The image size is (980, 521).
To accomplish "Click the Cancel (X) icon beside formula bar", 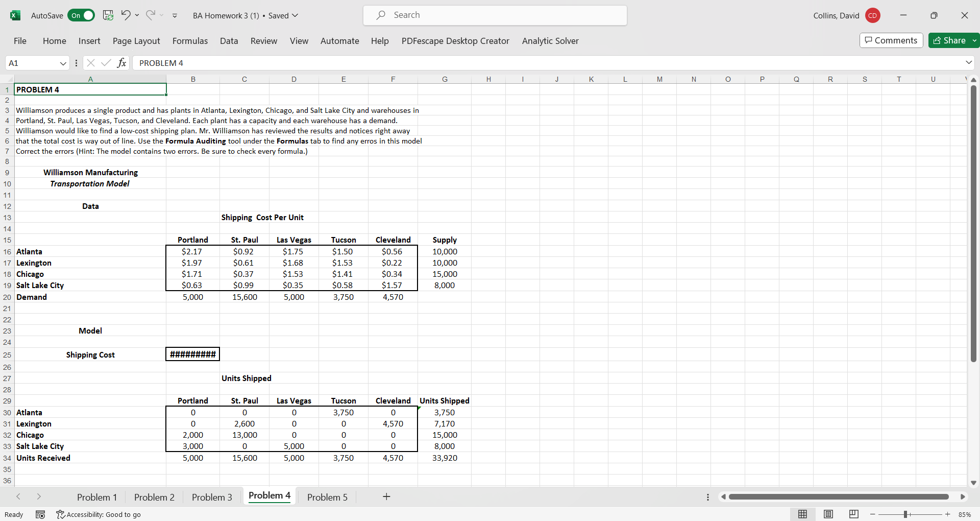I will 91,63.
